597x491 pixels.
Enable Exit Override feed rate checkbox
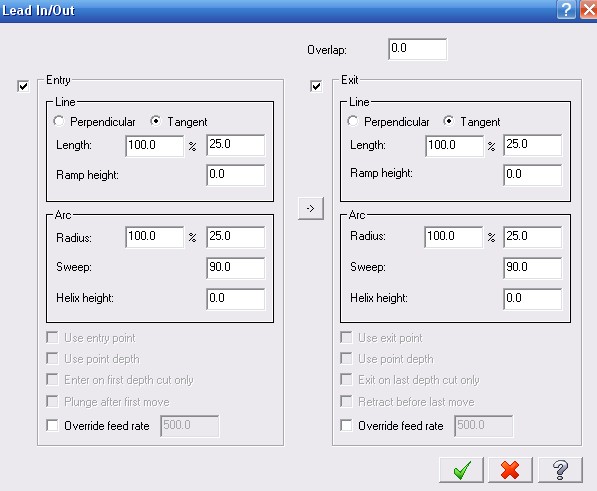346,425
